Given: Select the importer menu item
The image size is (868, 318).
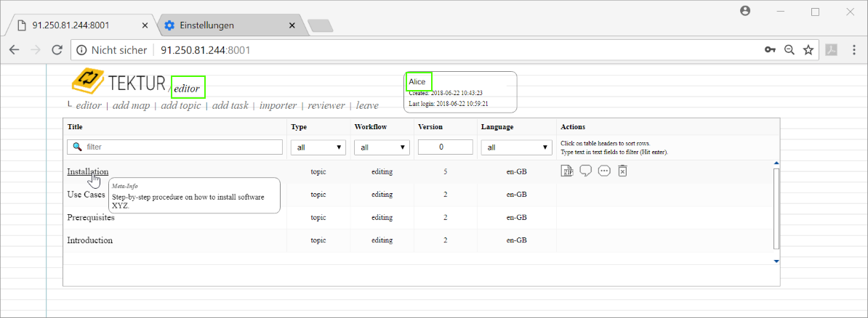Looking at the screenshot, I should point(278,106).
